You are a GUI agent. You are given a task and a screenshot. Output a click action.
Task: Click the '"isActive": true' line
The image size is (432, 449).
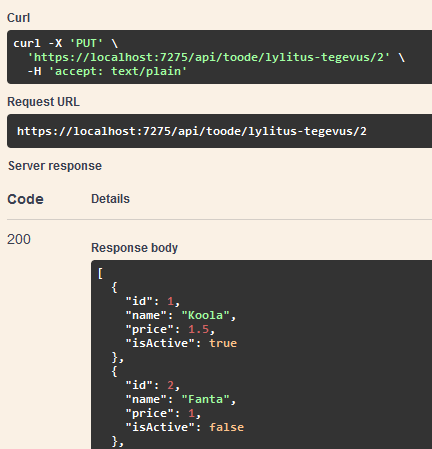pyautogui.click(x=181, y=343)
